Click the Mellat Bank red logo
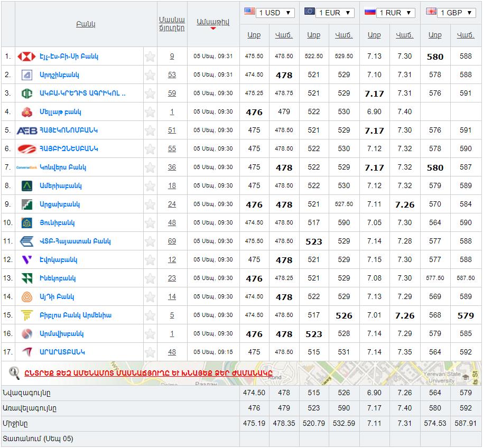483x448 pixels. coord(26,112)
